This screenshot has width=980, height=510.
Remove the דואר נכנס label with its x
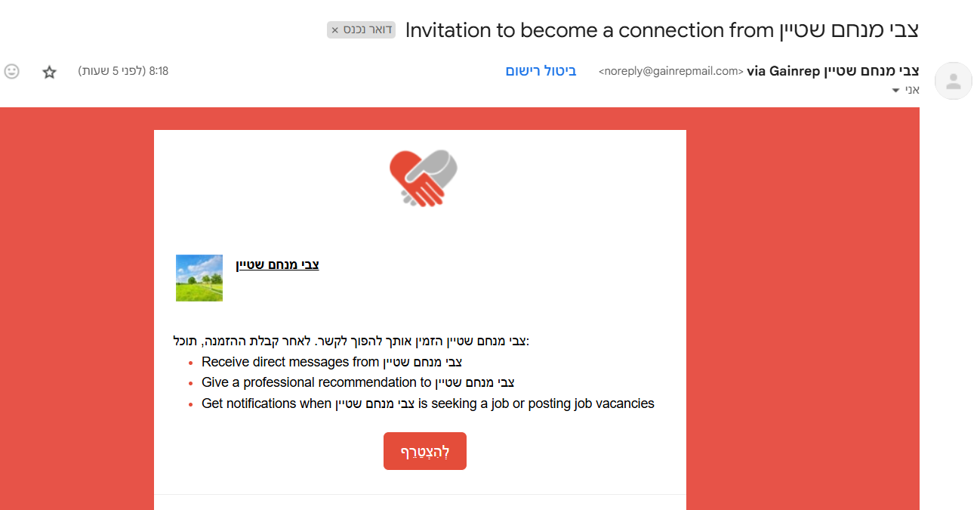(x=335, y=30)
